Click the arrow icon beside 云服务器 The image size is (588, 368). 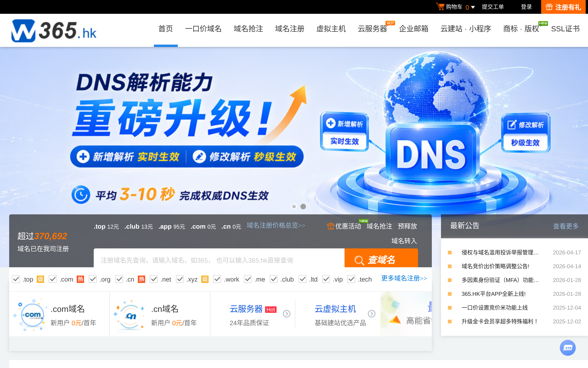(287, 314)
